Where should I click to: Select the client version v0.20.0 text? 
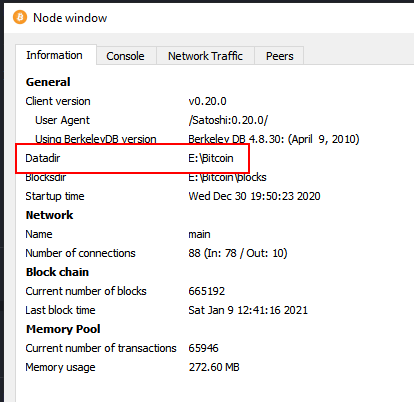(x=207, y=101)
